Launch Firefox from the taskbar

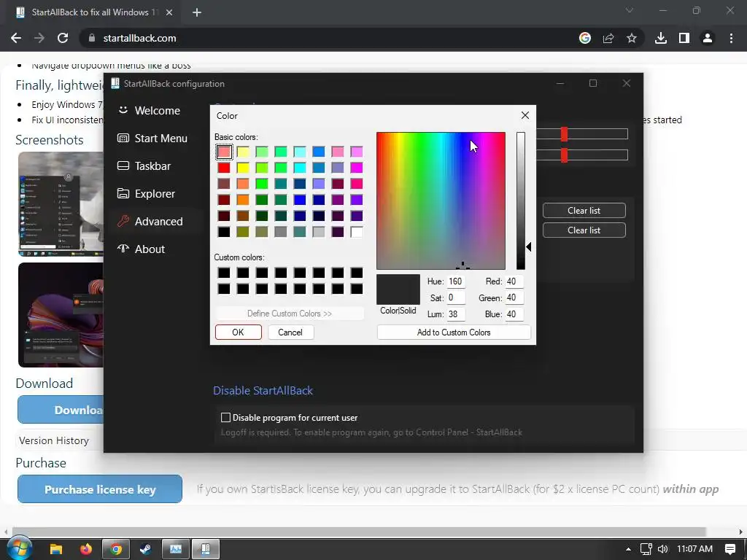coord(86,549)
